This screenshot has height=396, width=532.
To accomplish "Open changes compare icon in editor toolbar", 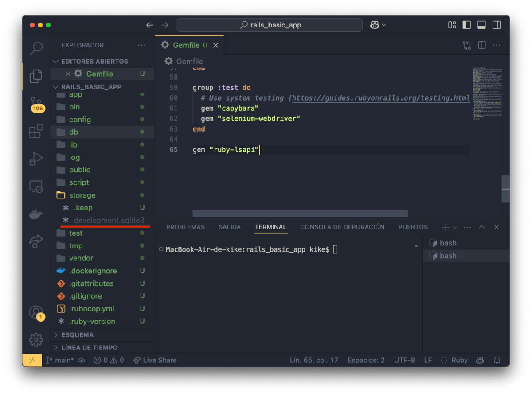I will [x=467, y=45].
